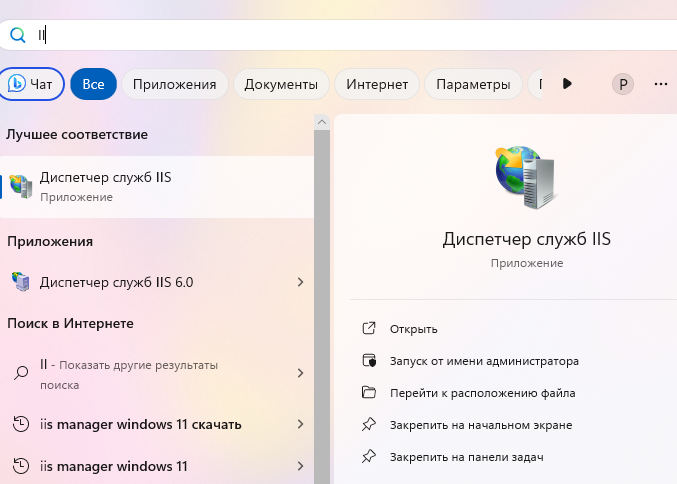Open the P user account avatar

tap(623, 84)
